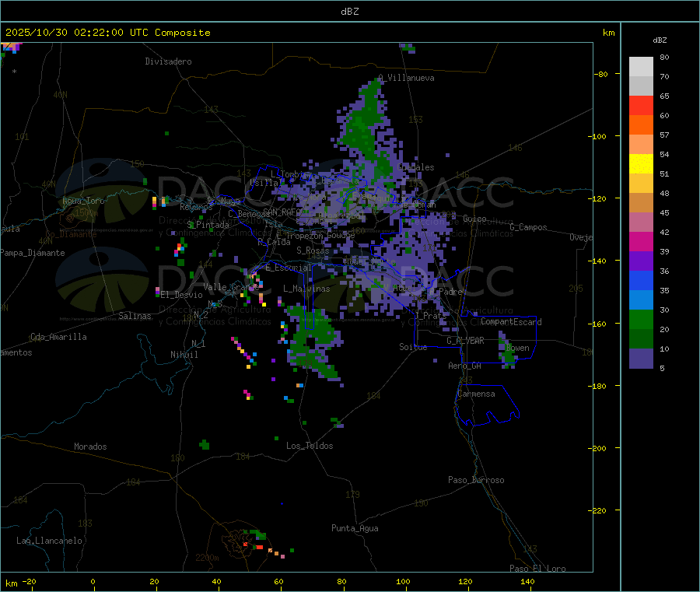Click the S_Rosas place label
This screenshot has height=592, width=700.
pyautogui.click(x=313, y=250)
